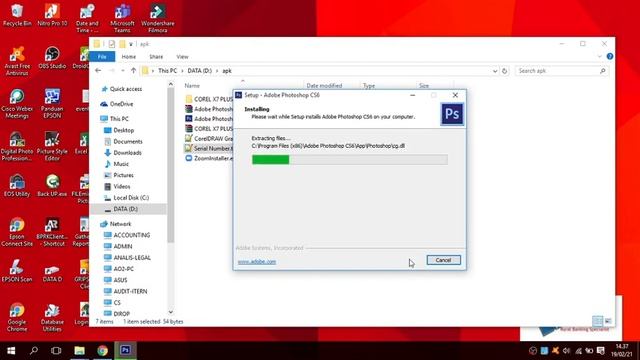Image resolution: width=640 pixels, height=360 pixels.
Task: Expand the address bar history dropdown
Action: (x=495, y=71)
